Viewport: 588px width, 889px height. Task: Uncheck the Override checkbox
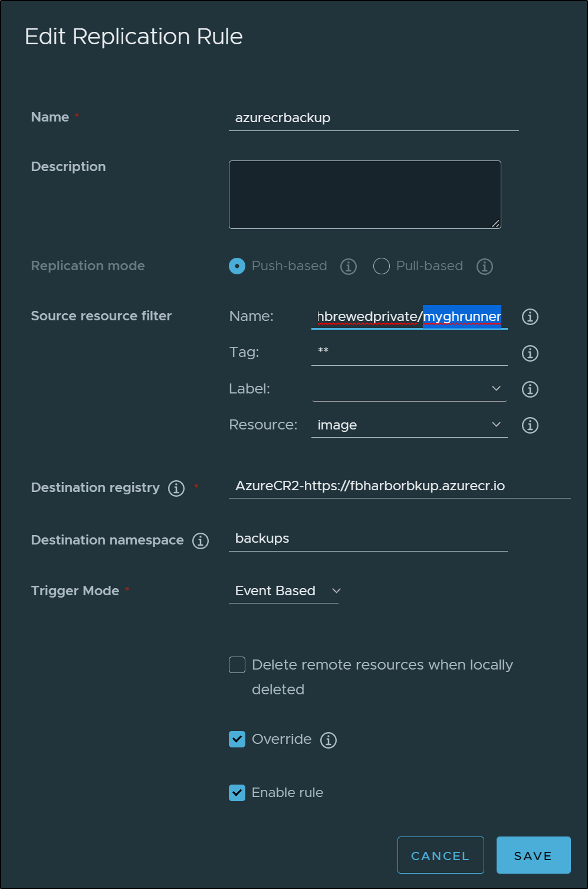click(237, 739)
